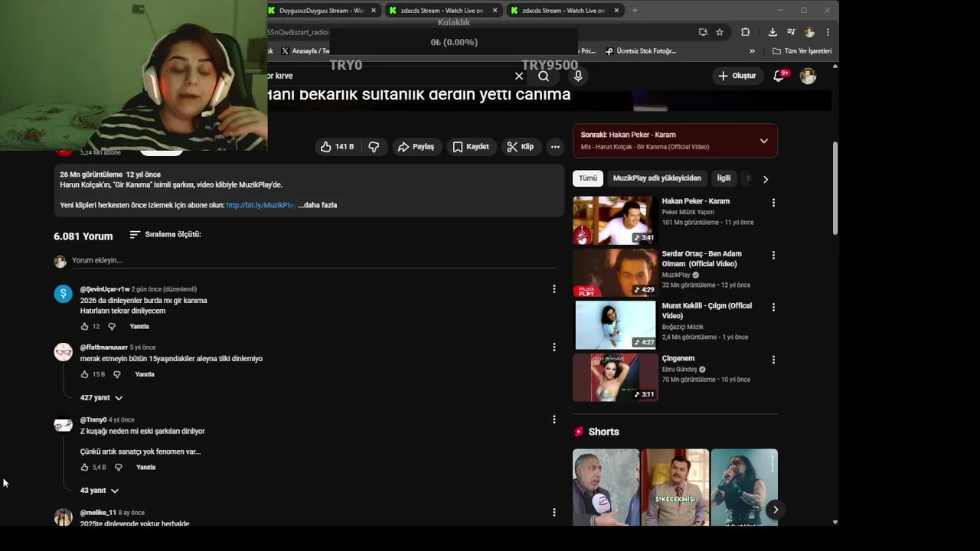Clear the YouTube search box text
The height and width of the screenshot is (551, 980).
(519, 76)
